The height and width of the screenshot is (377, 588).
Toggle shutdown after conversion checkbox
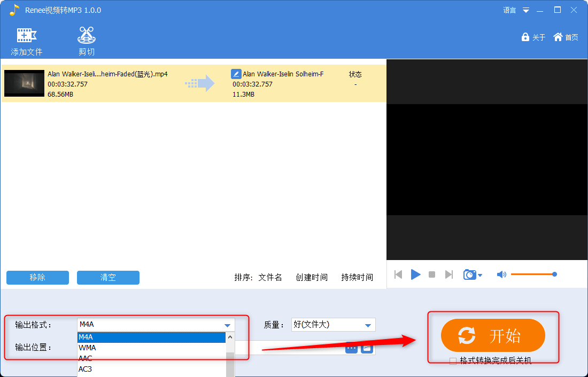(x=453, y=361)
